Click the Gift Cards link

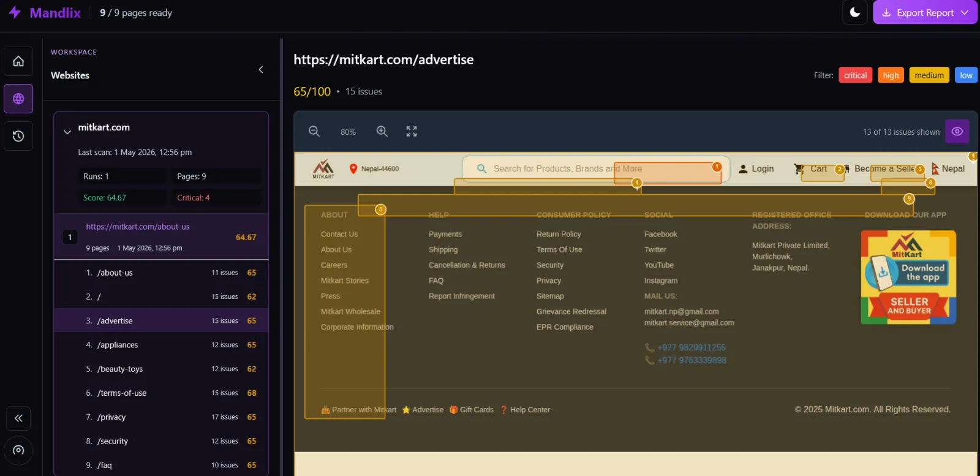click(472, 410)
